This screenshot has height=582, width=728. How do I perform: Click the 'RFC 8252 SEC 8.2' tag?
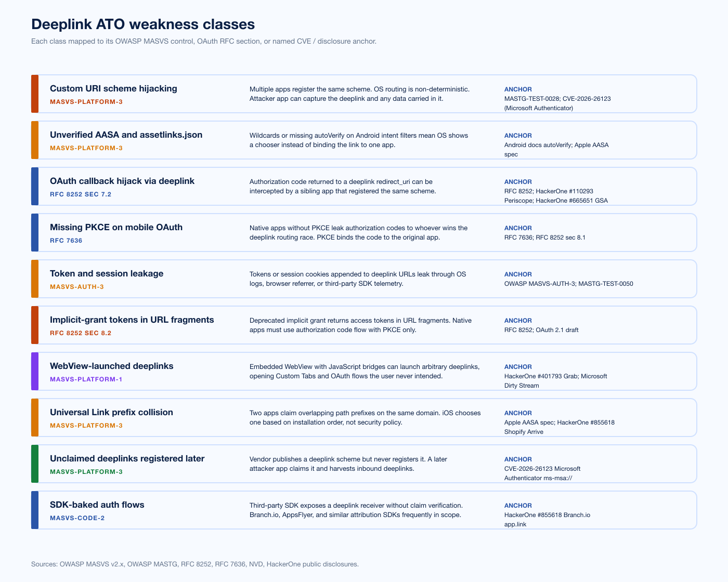[x=81, y=333]
